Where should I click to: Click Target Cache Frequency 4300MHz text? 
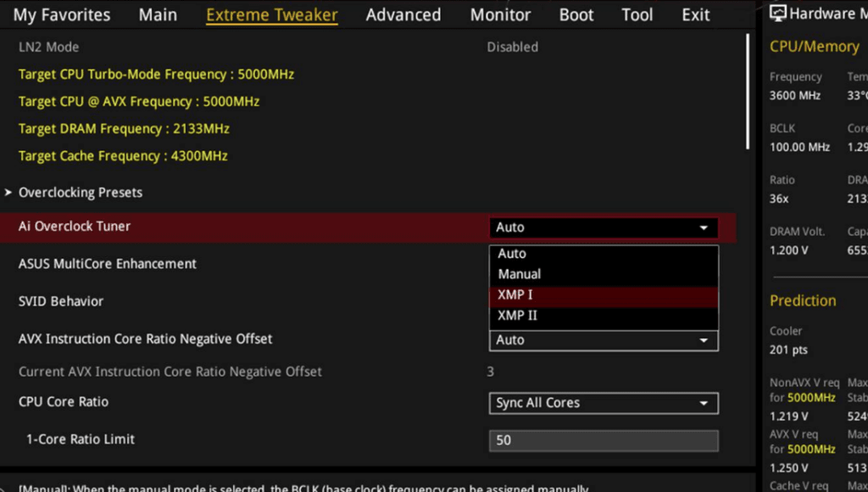tap(123, 156)
